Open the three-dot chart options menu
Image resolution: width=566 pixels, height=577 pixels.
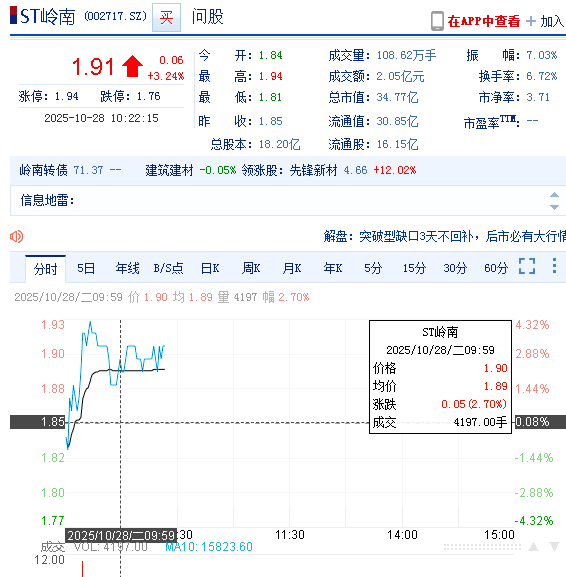(x=554, y=266)
